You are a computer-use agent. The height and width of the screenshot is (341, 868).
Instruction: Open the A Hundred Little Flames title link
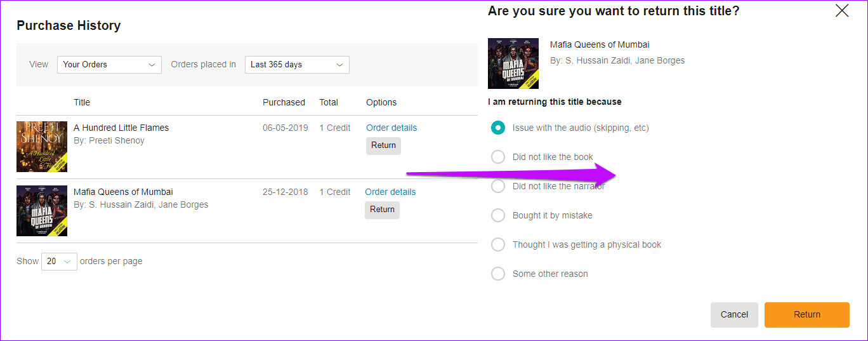121,128
